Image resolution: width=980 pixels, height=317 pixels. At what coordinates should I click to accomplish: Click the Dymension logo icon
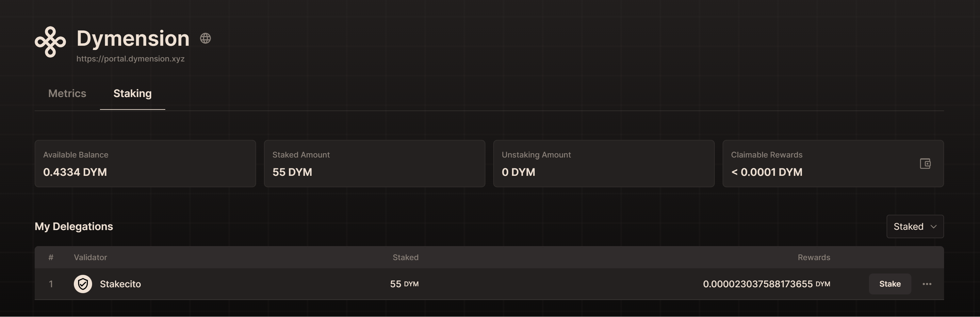point(50,42)
